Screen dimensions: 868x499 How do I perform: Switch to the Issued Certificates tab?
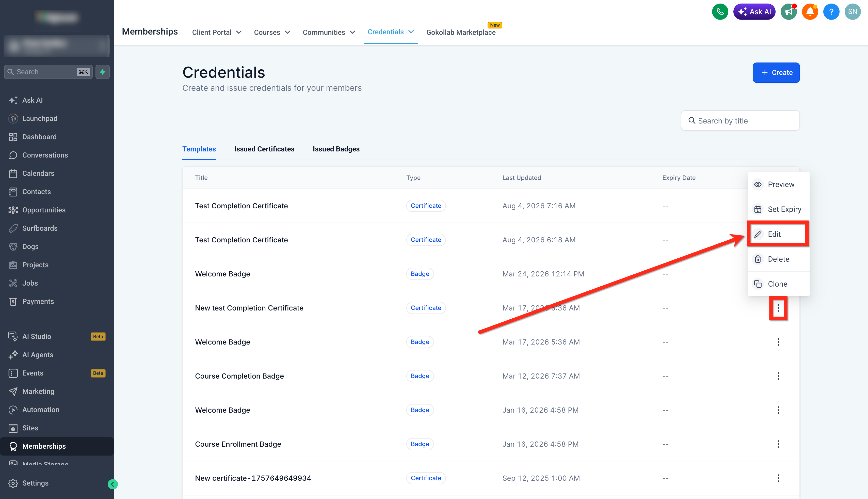(264, 149)
